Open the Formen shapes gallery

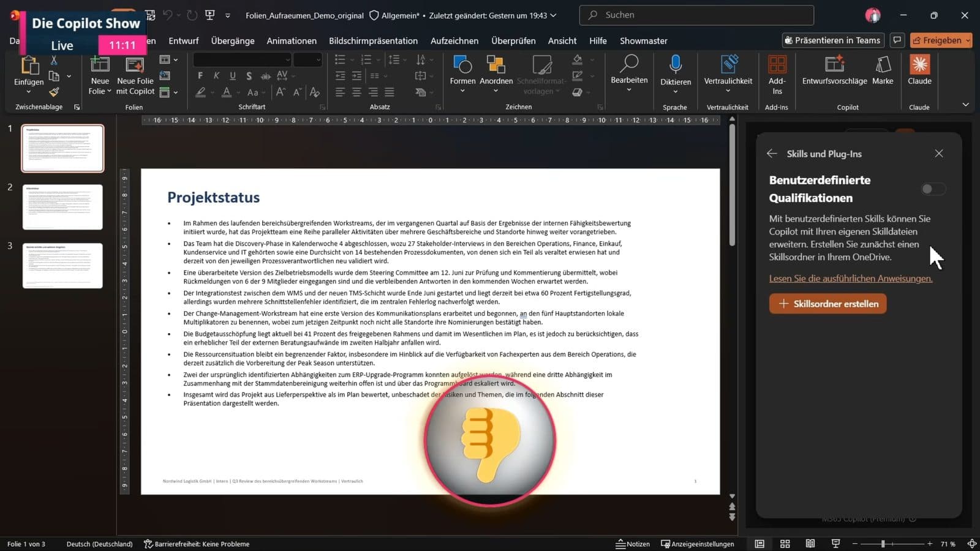click(462, 74)
